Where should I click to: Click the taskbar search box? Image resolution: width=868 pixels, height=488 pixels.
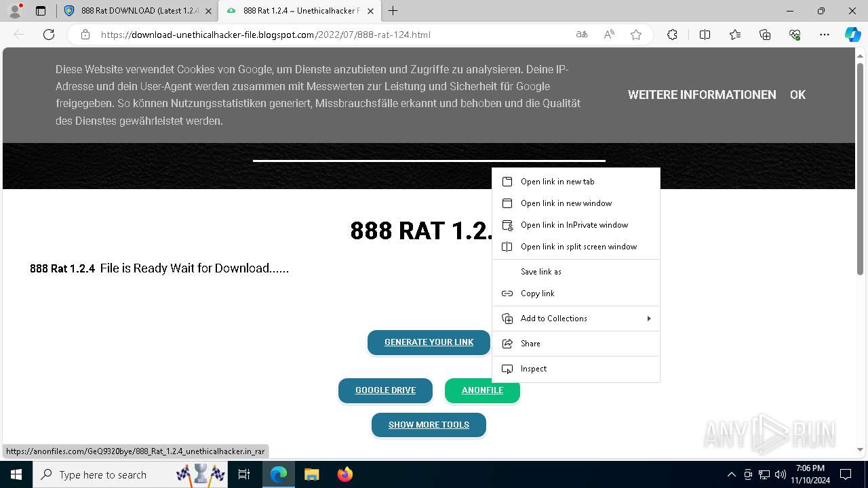click(132, 474)
